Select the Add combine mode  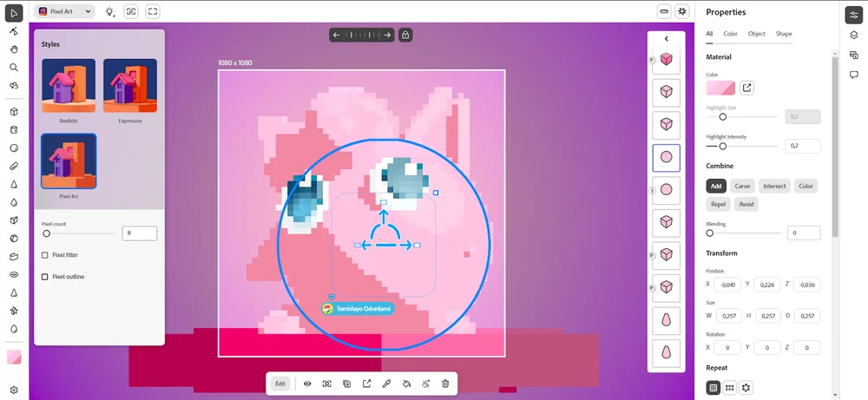[x=716, y=186]
